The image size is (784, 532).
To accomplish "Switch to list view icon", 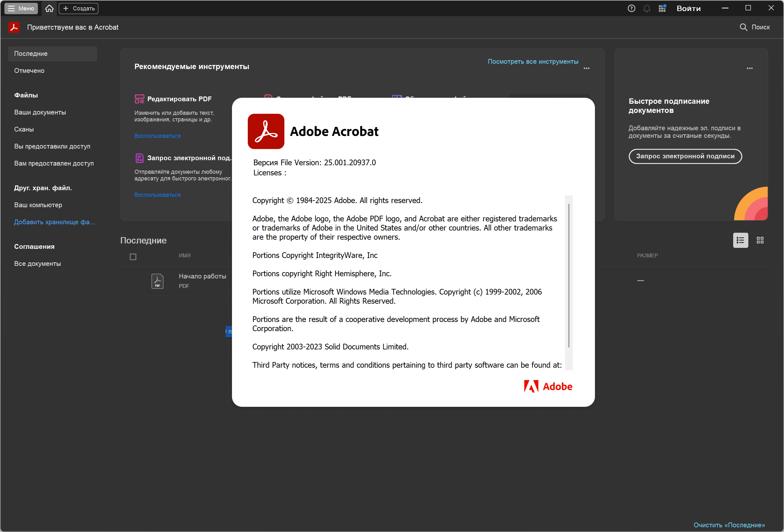I will pyautogui.click(x=740, y=240).
